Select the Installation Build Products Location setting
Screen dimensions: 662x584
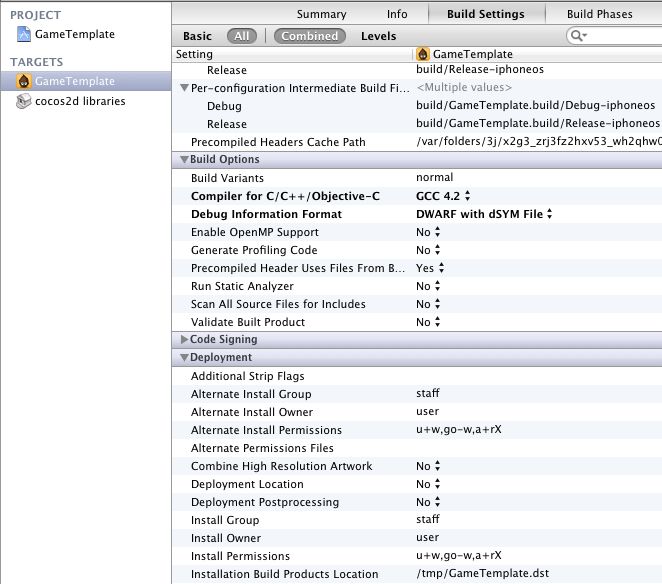(x=284, y=574)
